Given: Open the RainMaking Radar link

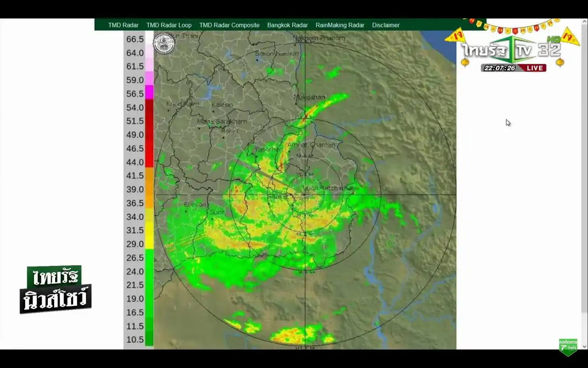Looking at the screenshot, I should pos(340,25).
